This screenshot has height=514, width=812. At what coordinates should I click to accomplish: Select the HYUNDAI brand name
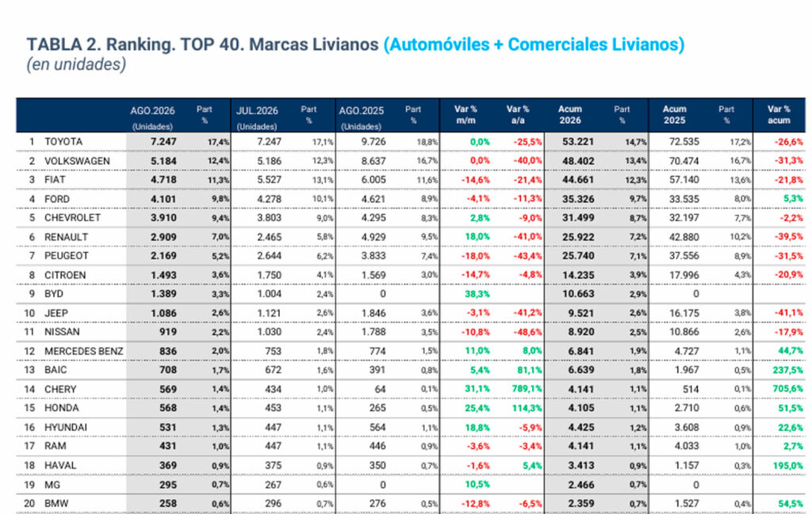(x=66, y=427)
